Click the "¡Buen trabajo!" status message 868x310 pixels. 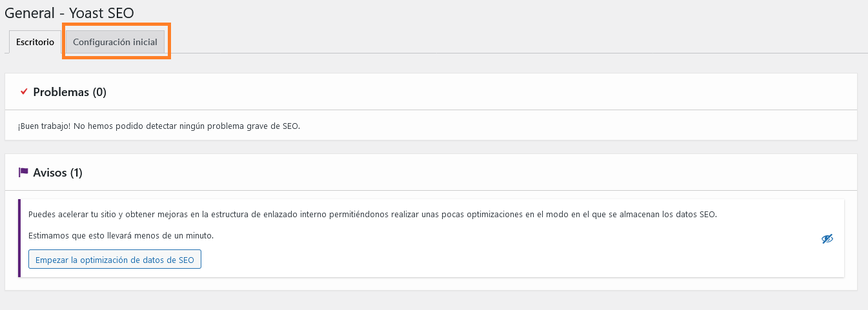(x=159, y=126)
